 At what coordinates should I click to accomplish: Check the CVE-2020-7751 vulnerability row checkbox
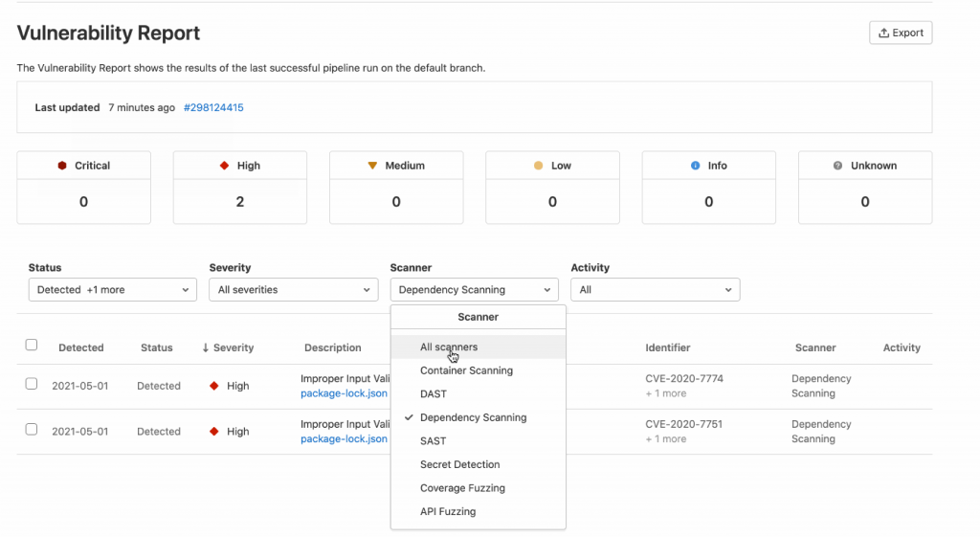pos(32,430)
